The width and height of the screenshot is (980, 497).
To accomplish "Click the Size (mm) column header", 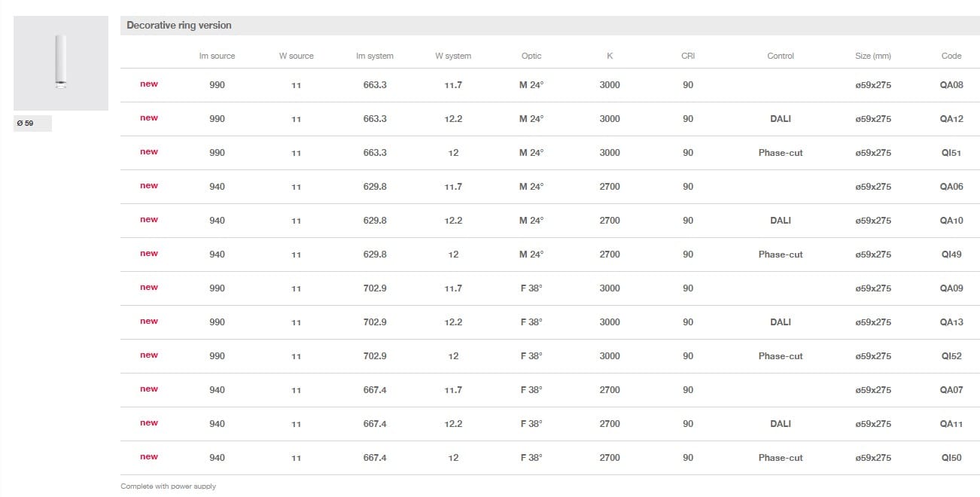I will 873,56.
